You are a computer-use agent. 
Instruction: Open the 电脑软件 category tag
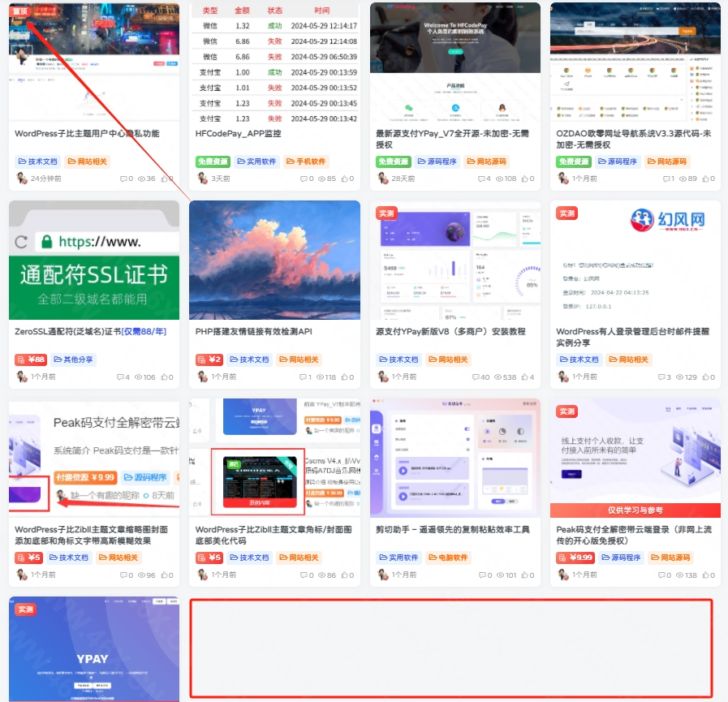(448, 558)
